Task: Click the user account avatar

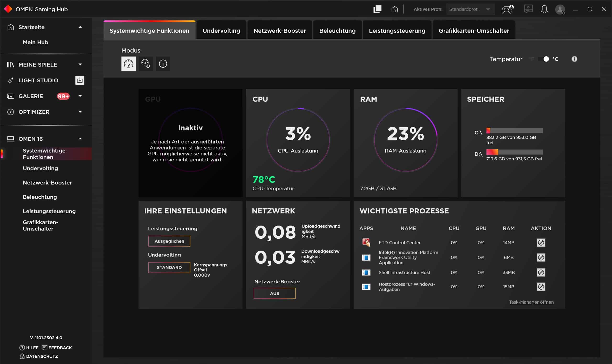Action: point(560,9)
